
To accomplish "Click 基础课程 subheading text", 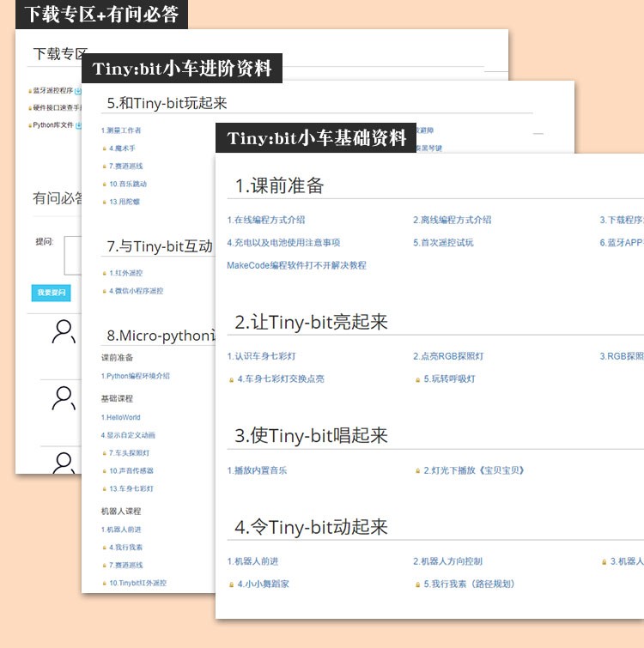I will pyautogui.click(x=117, y=398).
